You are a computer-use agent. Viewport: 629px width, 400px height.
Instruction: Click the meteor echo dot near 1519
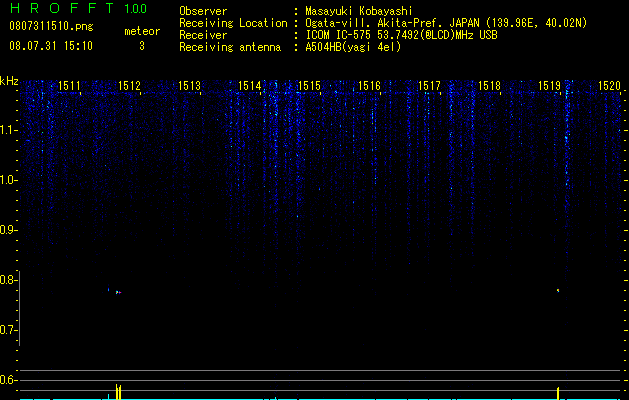coord(558,290)
